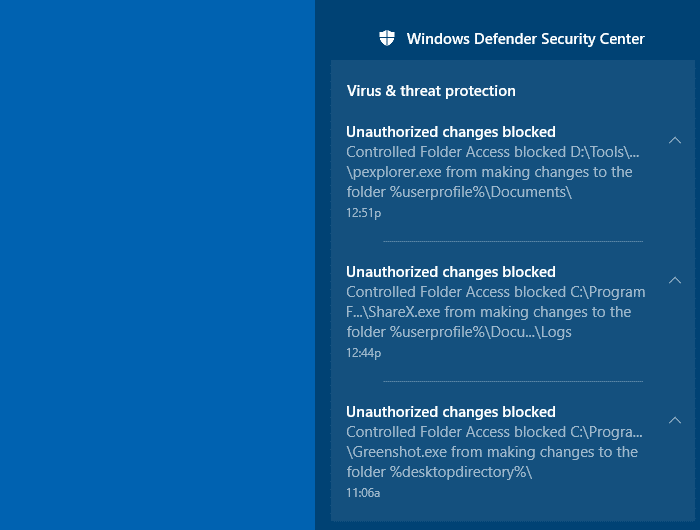The image size is (700, 530).
Task: Click the 12:44p notification title
Action: (x=451, y=272)
